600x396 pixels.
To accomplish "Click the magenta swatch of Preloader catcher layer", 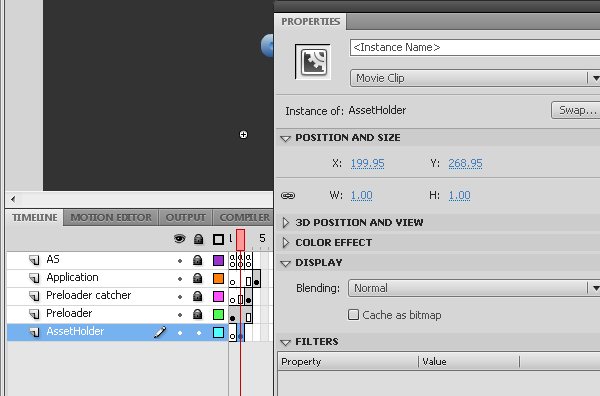I will (218, 297).
